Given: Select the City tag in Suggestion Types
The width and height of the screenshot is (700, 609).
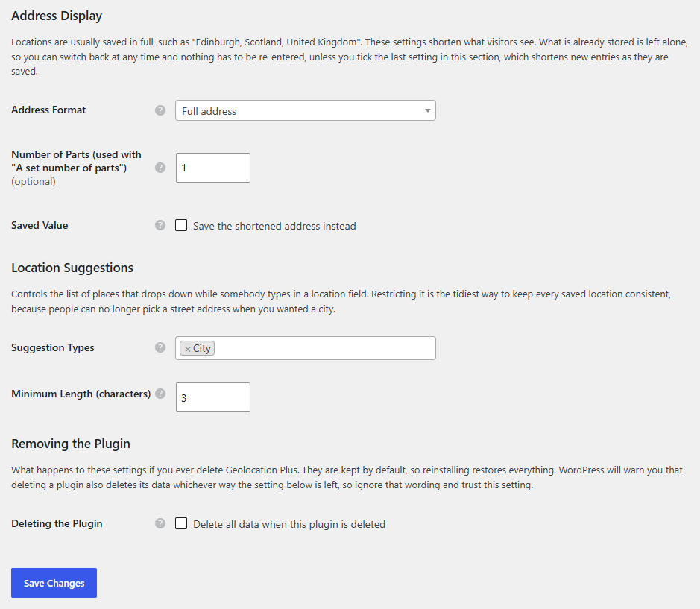Looking at the screenshot, I should (x=202, y=348).
